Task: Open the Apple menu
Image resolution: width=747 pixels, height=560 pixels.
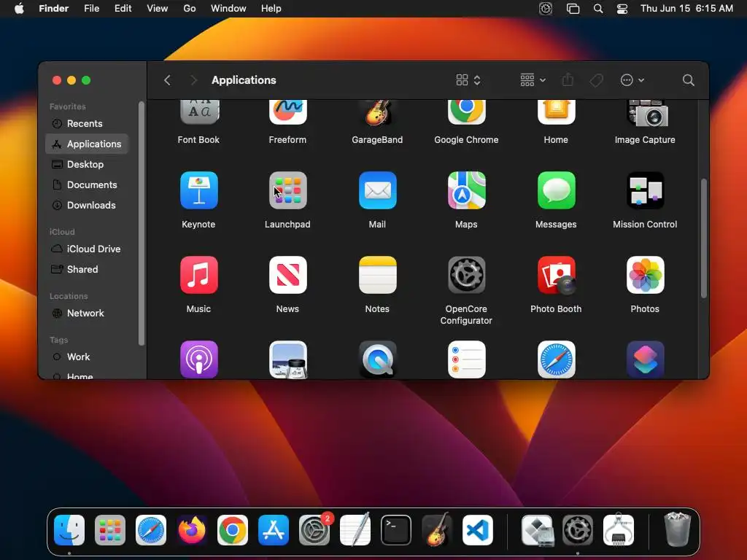Action: (19, 9)
